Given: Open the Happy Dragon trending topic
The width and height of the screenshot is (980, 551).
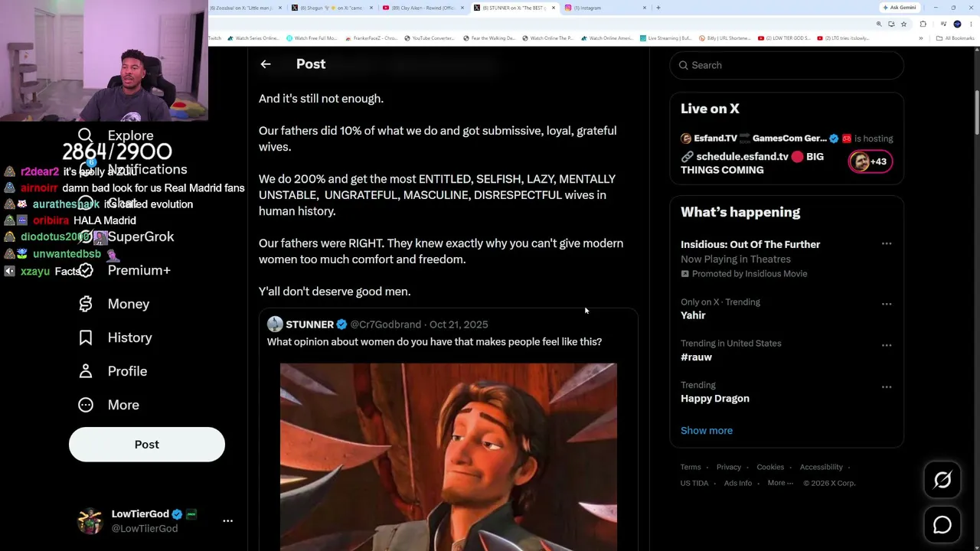Looking at the screenshot, I should pyautogui.click(x=715, y=399).
